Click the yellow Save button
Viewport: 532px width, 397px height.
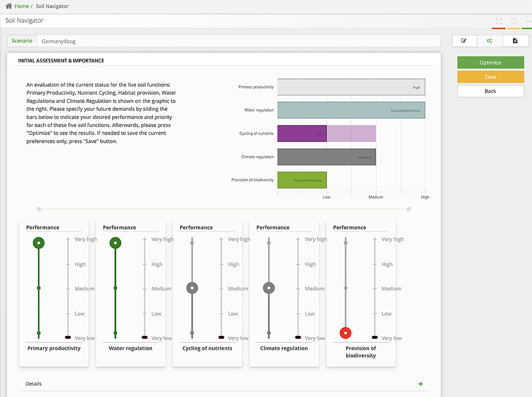click(490, 77)
